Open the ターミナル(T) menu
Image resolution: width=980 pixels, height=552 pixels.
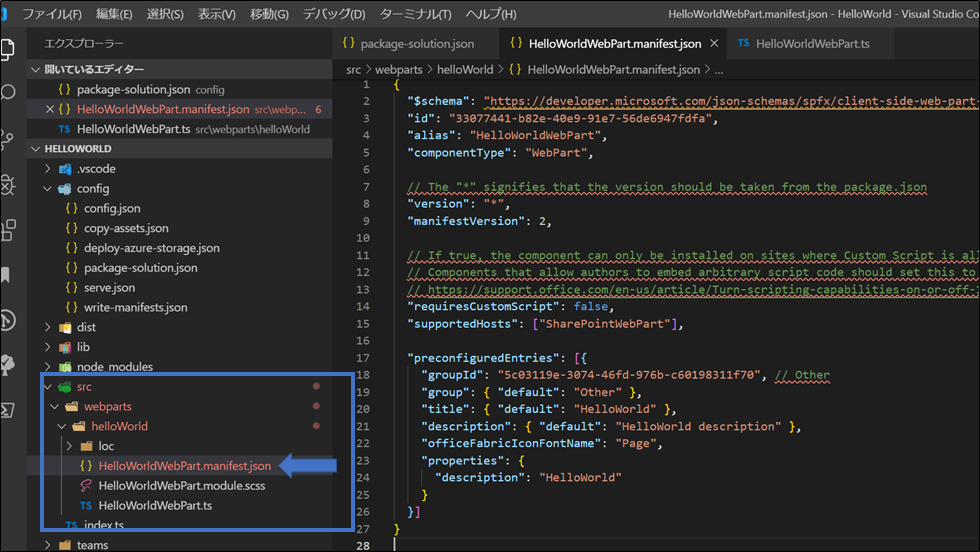[416, 14]
